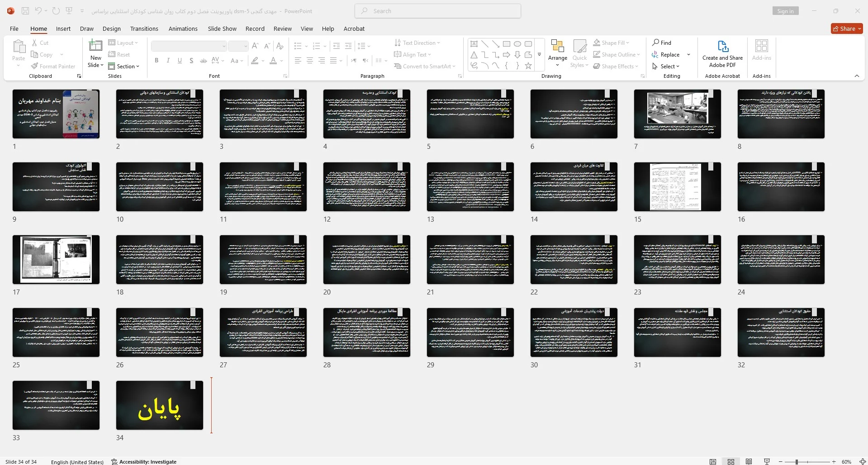Expand the Select dropdown in Editing
The height and width of the screenshot is (465, 868).
[x=666, y=66]
